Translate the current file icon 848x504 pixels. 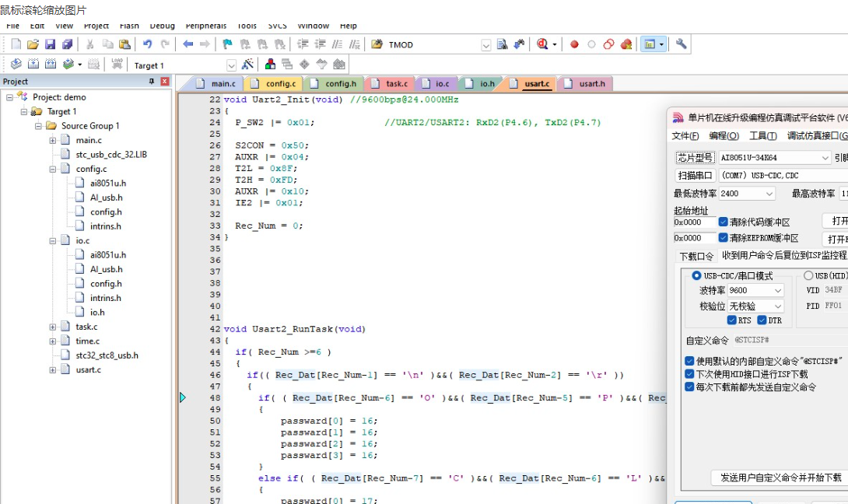point(16,65)
